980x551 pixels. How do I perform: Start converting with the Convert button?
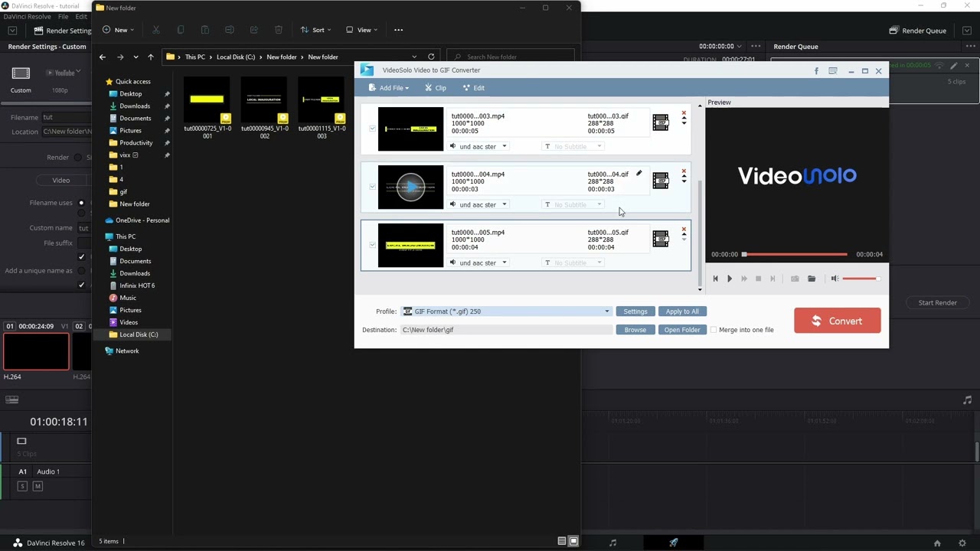pos(838,321)
